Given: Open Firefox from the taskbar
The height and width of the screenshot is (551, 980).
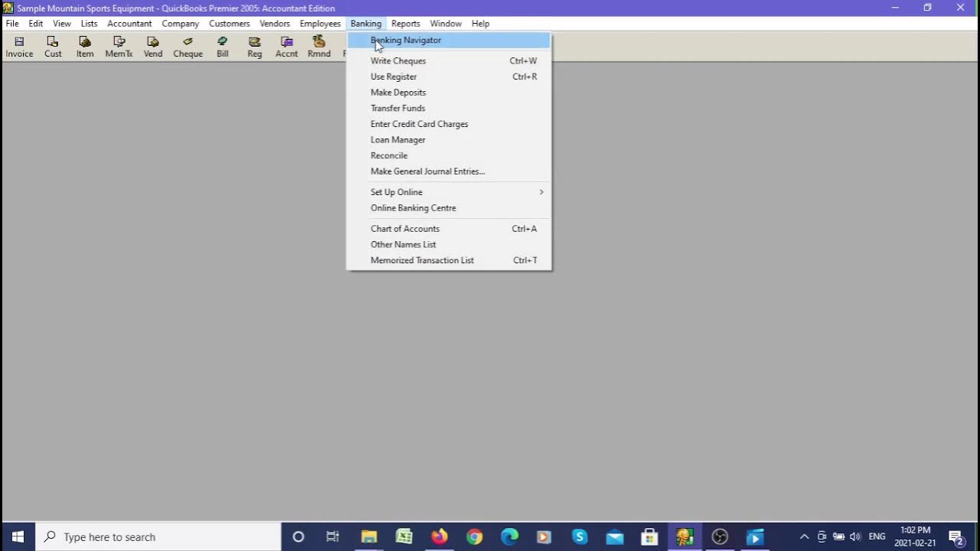Looking at the screenshot, I should (x=439, y=536).
